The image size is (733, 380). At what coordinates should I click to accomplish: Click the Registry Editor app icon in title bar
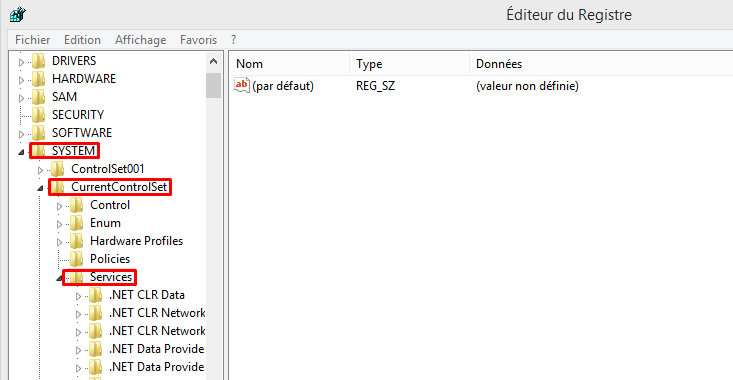[x=18, y=14]
